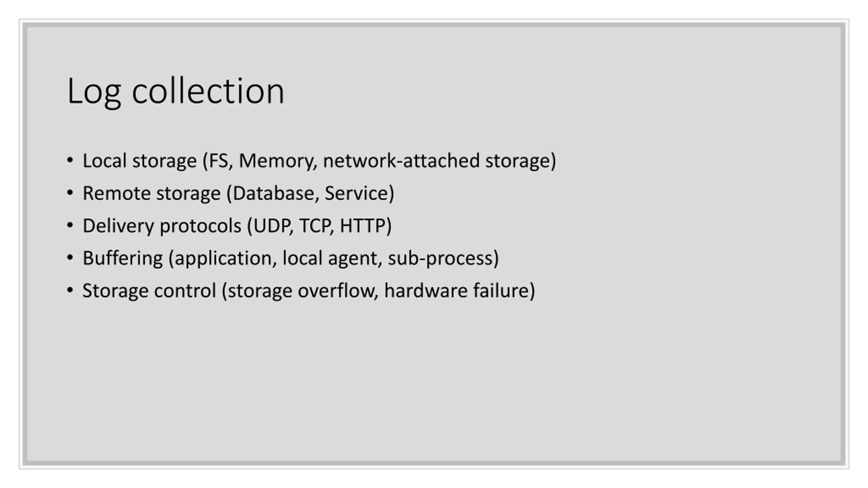
Task: Click the bullet point before 'Local storage'
Action: pos(70,161)
